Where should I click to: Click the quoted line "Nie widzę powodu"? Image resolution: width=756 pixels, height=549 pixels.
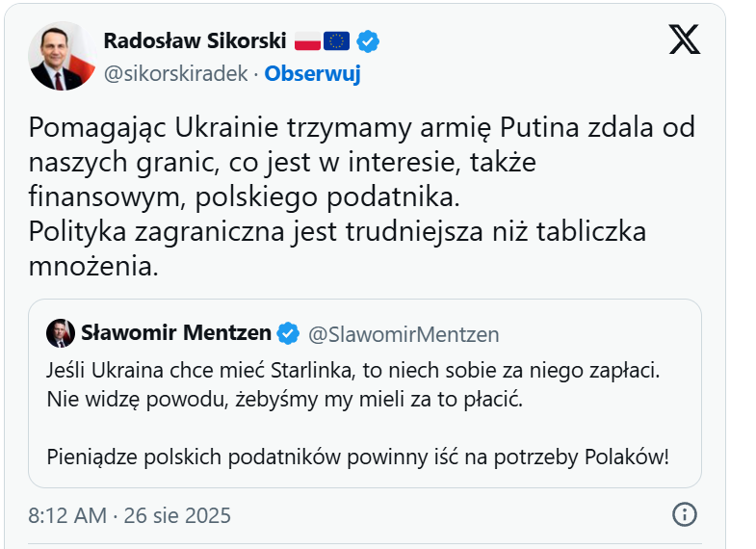284,399
